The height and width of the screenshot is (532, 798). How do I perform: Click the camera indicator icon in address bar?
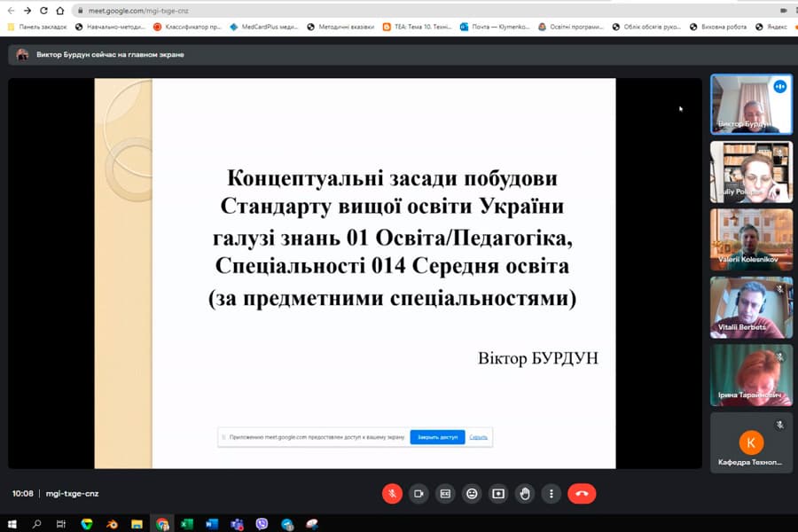pyautogui.click(x=783, y=10)
